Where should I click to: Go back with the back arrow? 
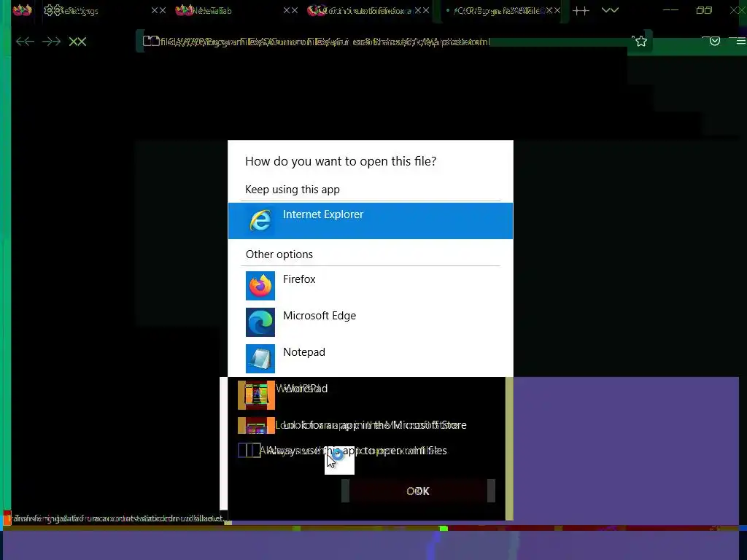[25, 42]
